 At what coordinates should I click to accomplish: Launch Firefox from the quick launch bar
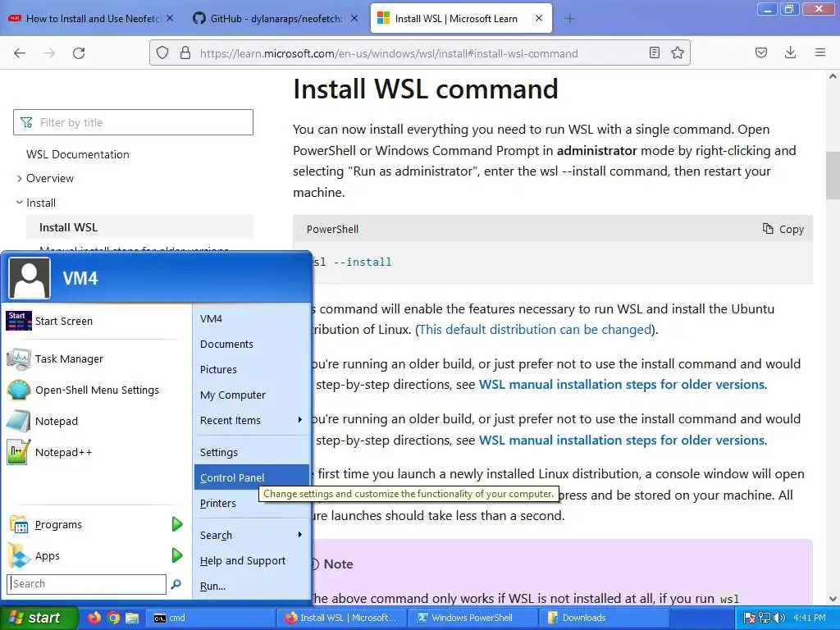point(94,618)
